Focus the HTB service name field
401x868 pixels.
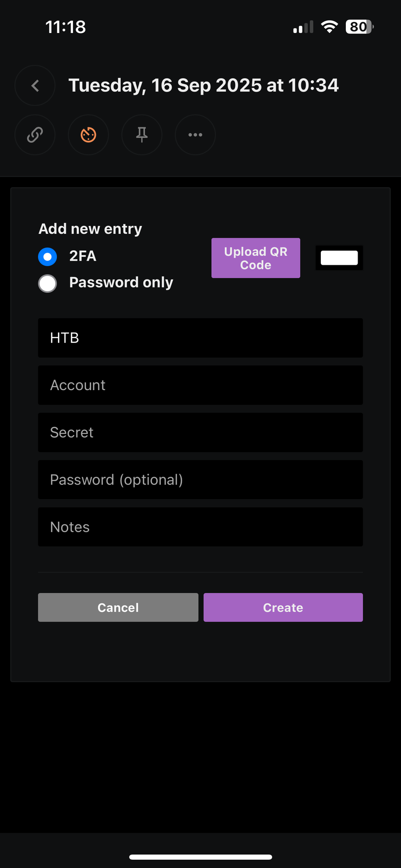pos(200,338)
